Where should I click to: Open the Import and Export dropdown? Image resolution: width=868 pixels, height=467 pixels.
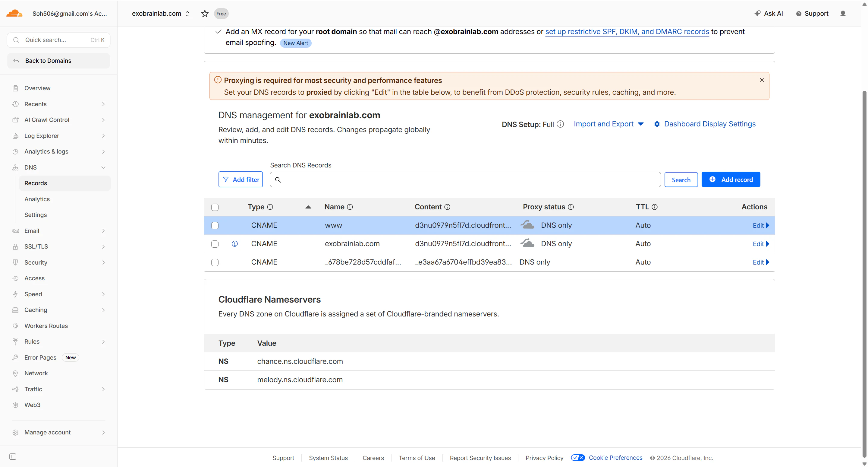point(609,124)
